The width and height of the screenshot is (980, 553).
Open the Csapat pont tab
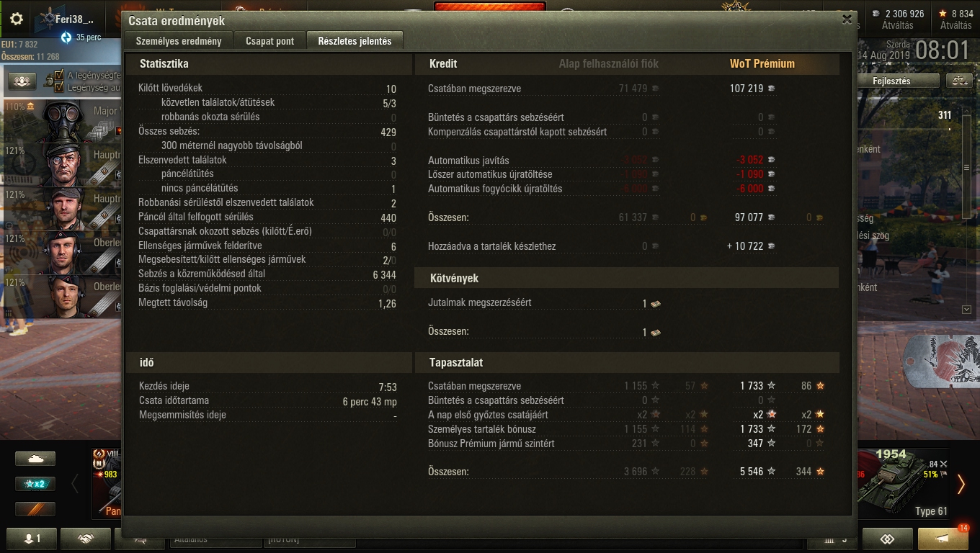point(269,41)
